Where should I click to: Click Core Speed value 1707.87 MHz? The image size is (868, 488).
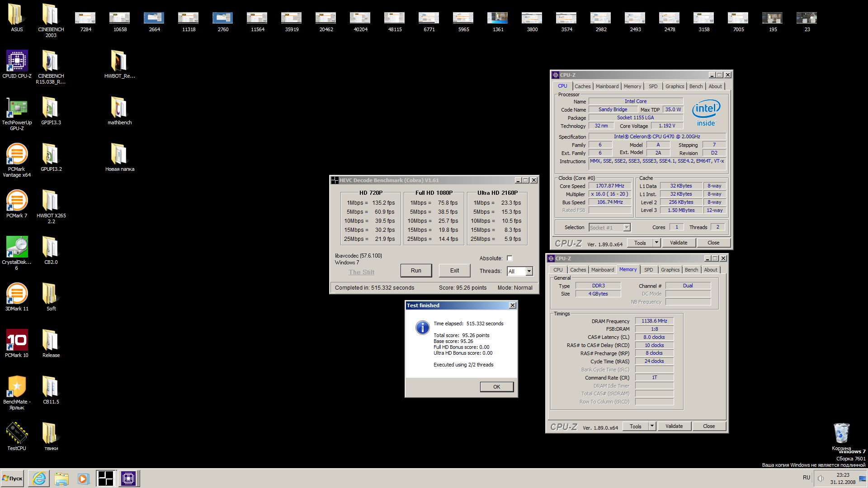tap(610, 186)
